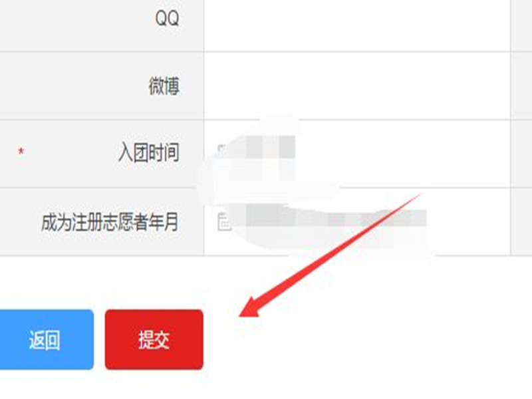Click the narrow right-side cell of 入团时间 row
Screen dimensions: 532x399
521,154
